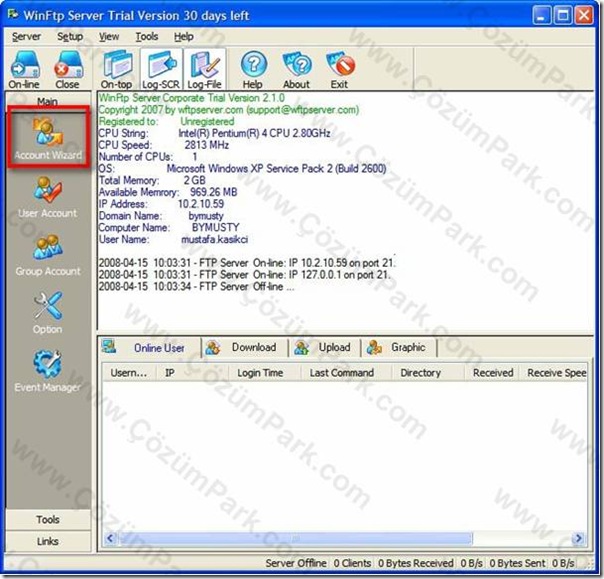The height and width of the screenshot is (579, 604).
Task: Click the Close server toolbar icon
Action: coord(68,69)
